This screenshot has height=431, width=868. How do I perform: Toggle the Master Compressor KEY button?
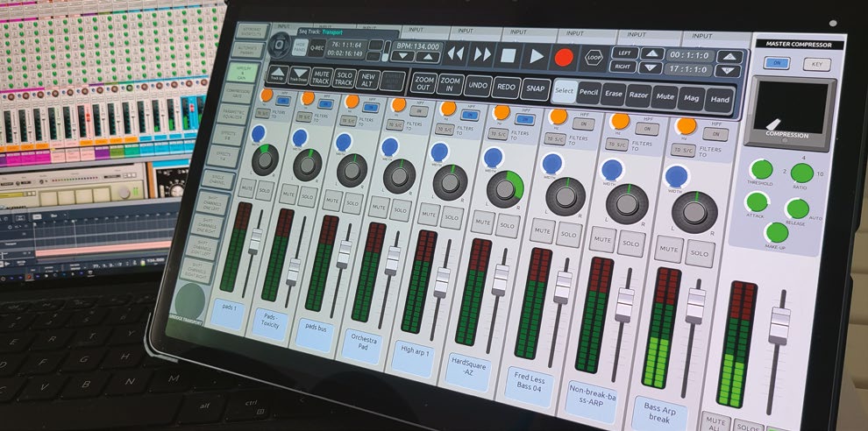tap(817, 64)
